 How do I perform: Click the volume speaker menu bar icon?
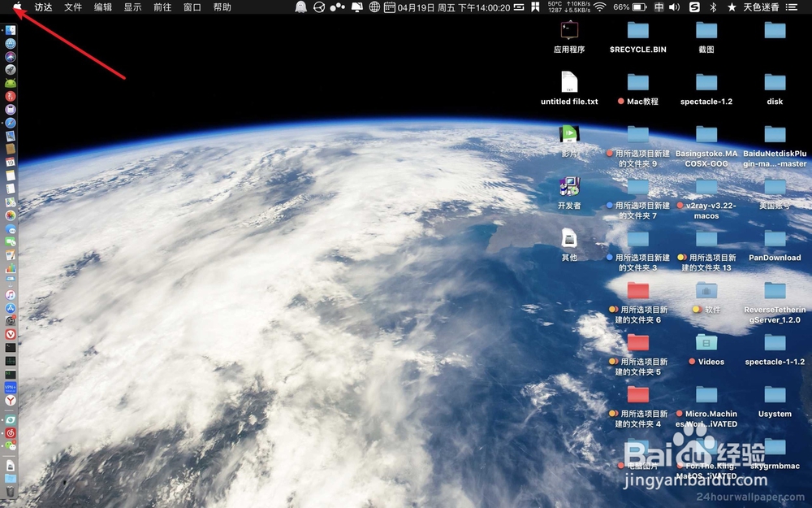[674, 7]
